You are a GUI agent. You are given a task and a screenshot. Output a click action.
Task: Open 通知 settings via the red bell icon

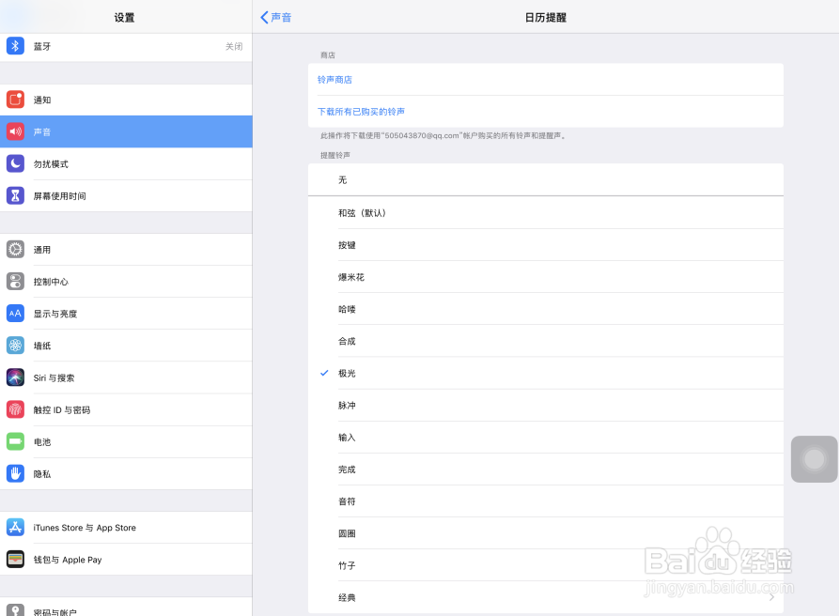(15, 100)
